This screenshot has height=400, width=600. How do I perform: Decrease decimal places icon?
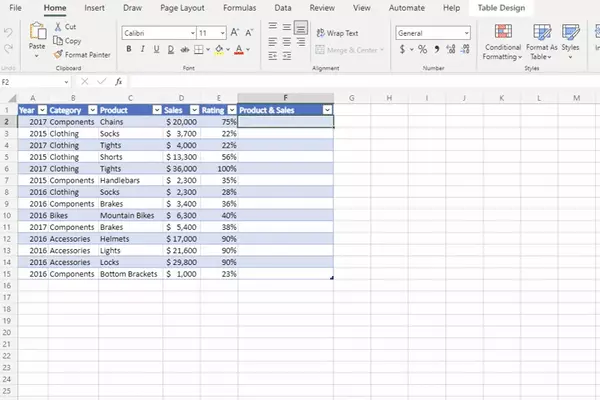[x=465, y=49]
